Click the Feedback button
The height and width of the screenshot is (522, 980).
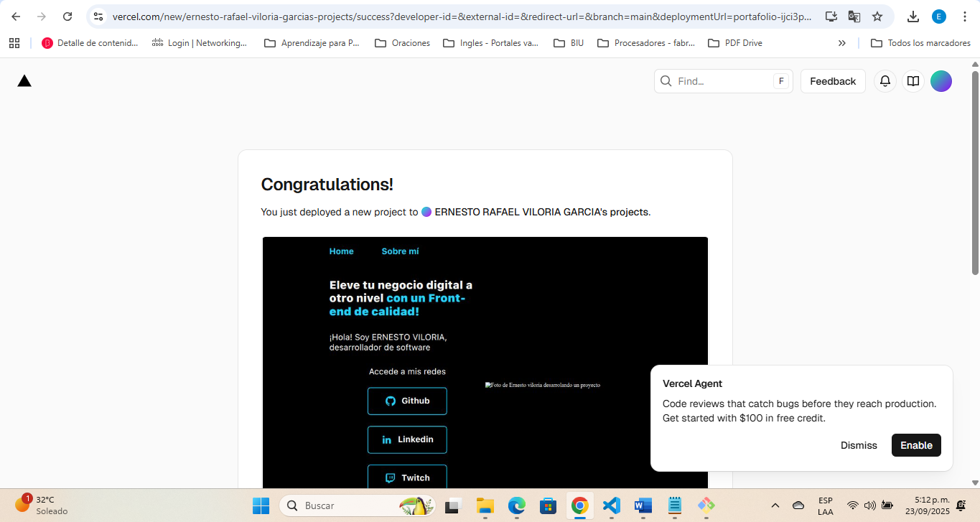(833, 81)
